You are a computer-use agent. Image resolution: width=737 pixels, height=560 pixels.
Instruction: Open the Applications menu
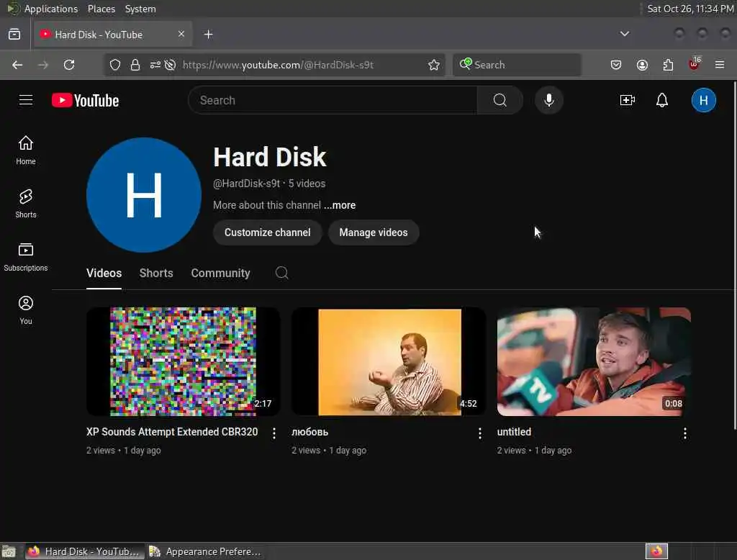click(x=51, y=9)
